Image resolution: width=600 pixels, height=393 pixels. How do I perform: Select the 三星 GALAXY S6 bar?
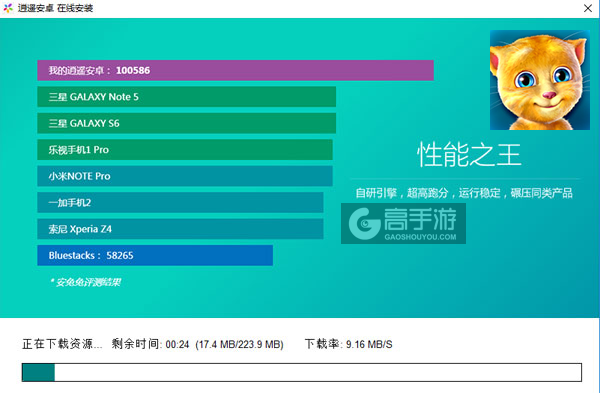(187, 123)
